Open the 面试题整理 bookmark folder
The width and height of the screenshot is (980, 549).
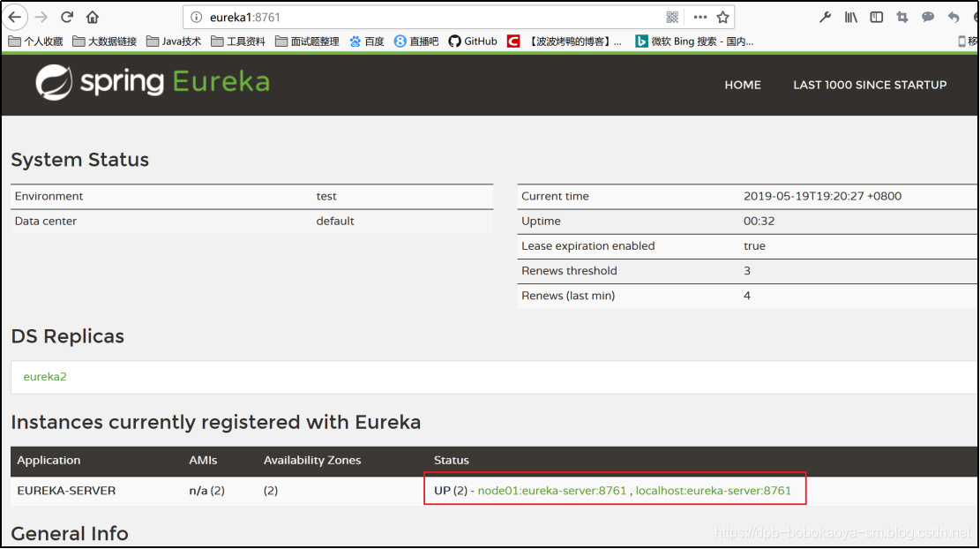[x=307, y=41]
